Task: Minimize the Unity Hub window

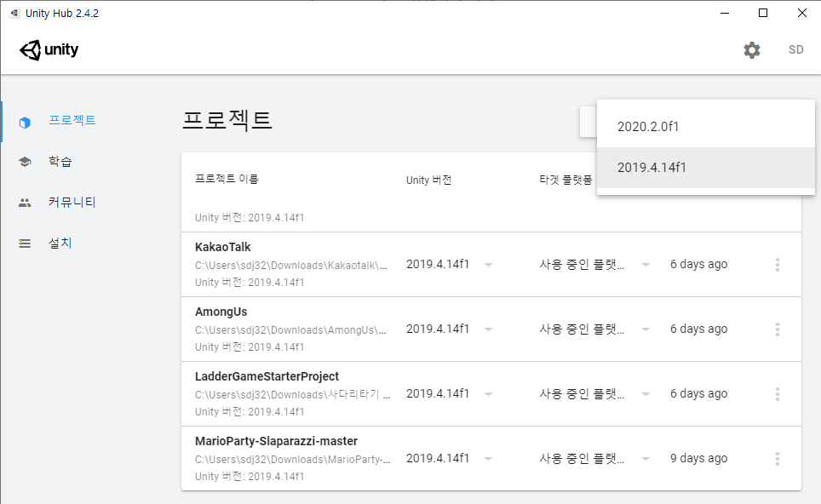Action: 725,13
